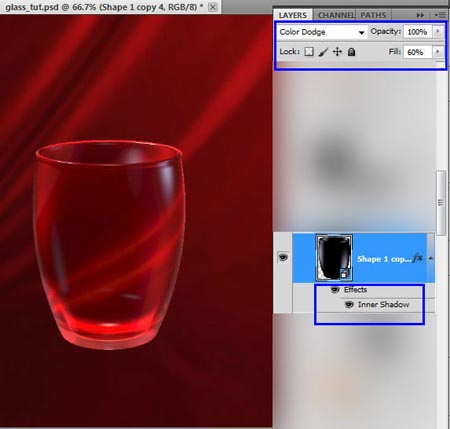The width and height of the screenshot is (450, 429).
Task: Click the Opacity value field
Action: tap(417, 32)
